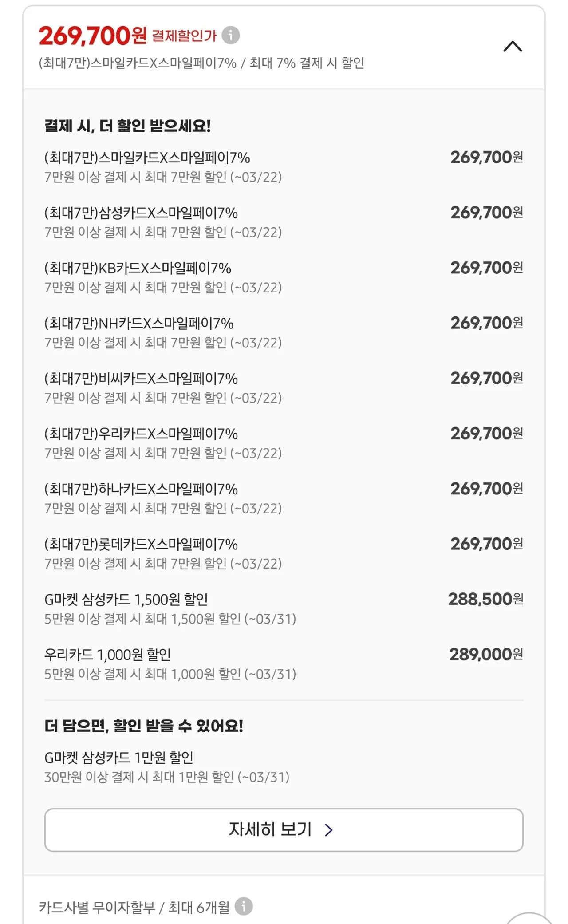This screenshot has width=568, height=924.
Task: Pick 우리카드X스마일페이7% discount row
Action: [141, 434]
